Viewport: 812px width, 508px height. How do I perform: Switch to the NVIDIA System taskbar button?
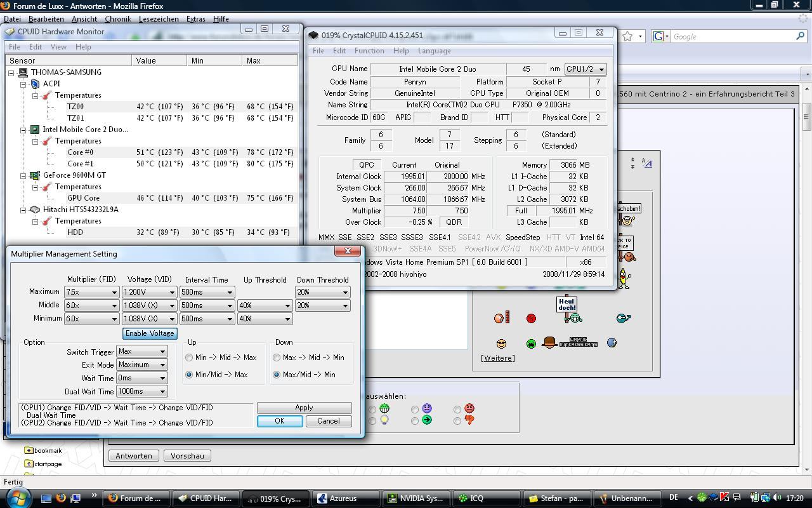[x=416, y=498]
